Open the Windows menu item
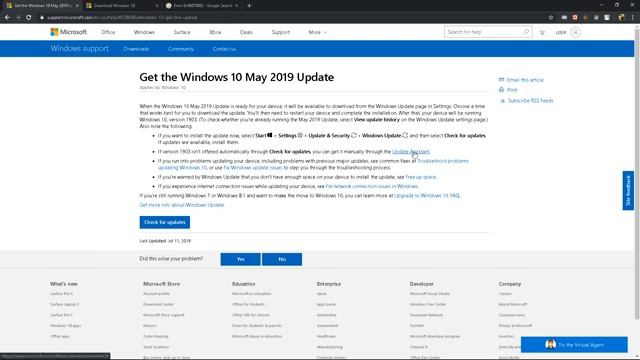Viewport: 640px width, 360px height. (x=144, y=32)
